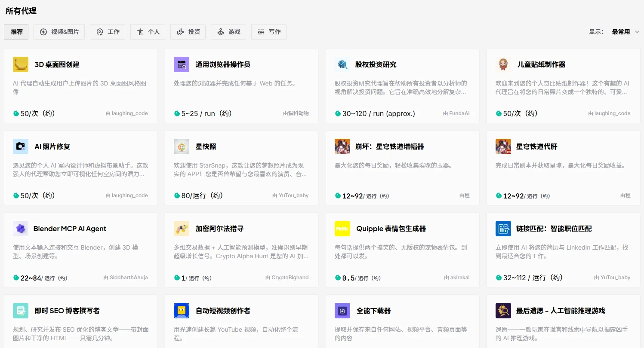Click the 加密阿尔法猎寻 telescope icon

(182, 229)
